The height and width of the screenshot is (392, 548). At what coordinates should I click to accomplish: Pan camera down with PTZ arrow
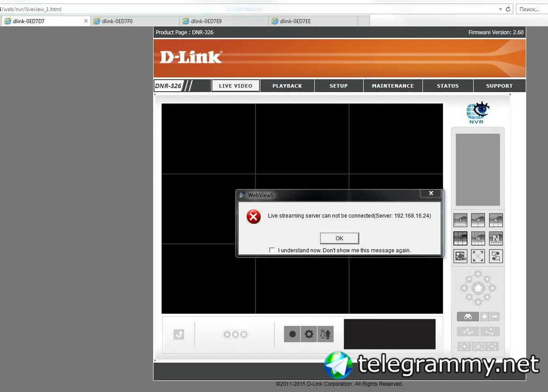478,303
